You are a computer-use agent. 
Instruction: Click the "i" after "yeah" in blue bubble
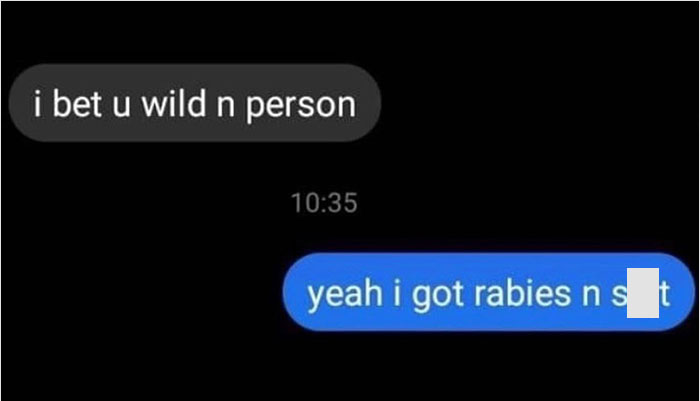click(397, 293)
